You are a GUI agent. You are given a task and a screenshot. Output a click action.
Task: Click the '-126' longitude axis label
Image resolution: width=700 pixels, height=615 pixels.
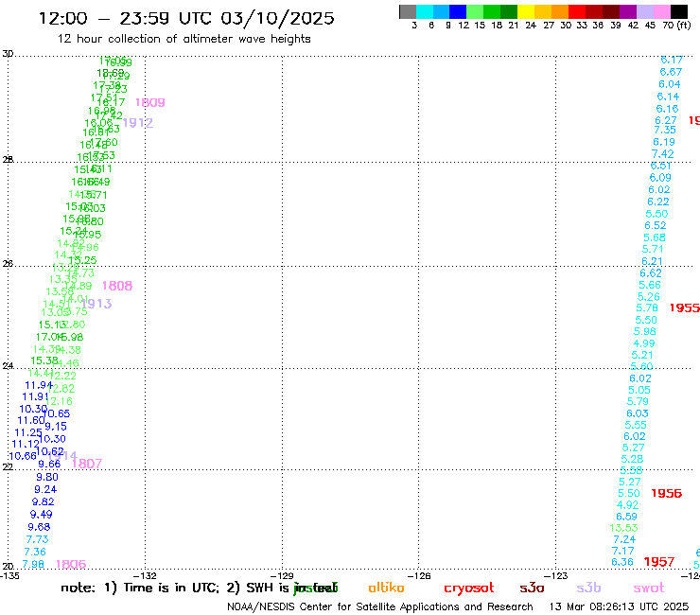[x=419, y=575]
